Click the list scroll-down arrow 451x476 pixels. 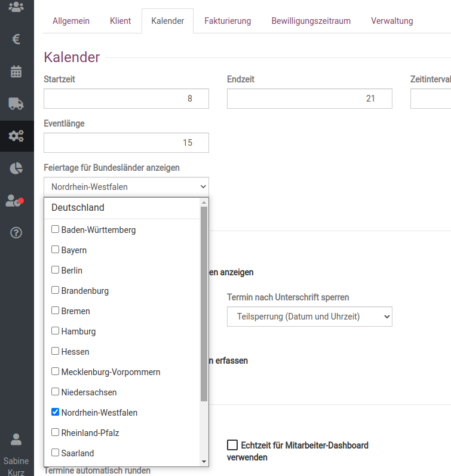point(204,462)
